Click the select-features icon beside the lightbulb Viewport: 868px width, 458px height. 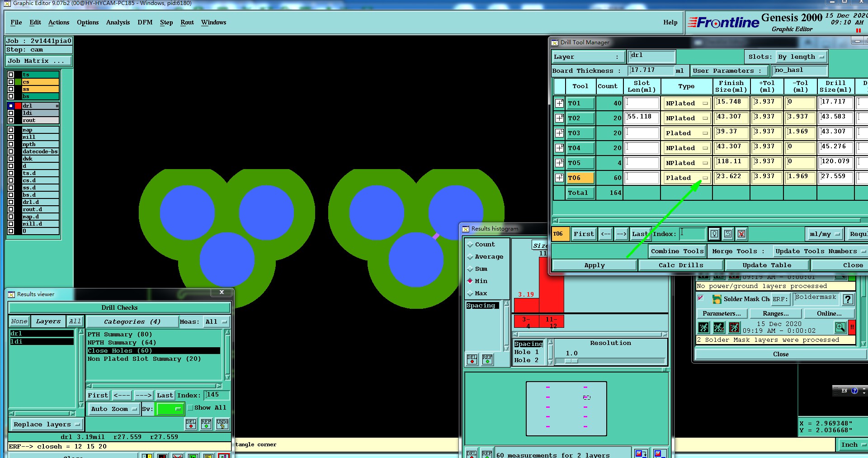tap(728, 234)
